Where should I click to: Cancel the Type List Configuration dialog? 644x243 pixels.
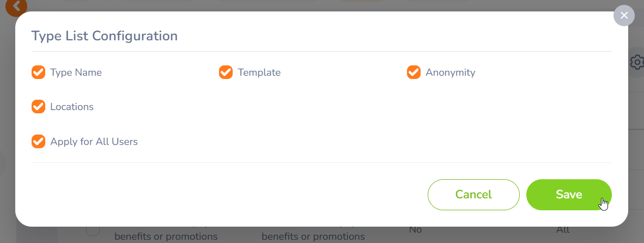click(x=473, y=195)
